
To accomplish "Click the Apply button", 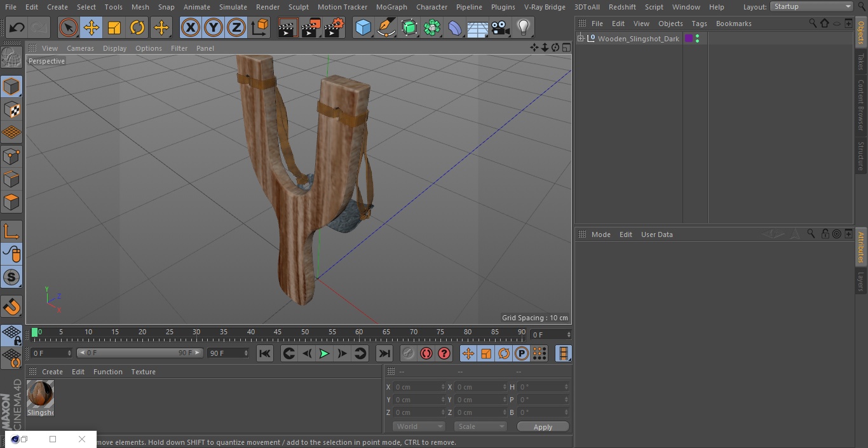I will click(x=543, y=427).
